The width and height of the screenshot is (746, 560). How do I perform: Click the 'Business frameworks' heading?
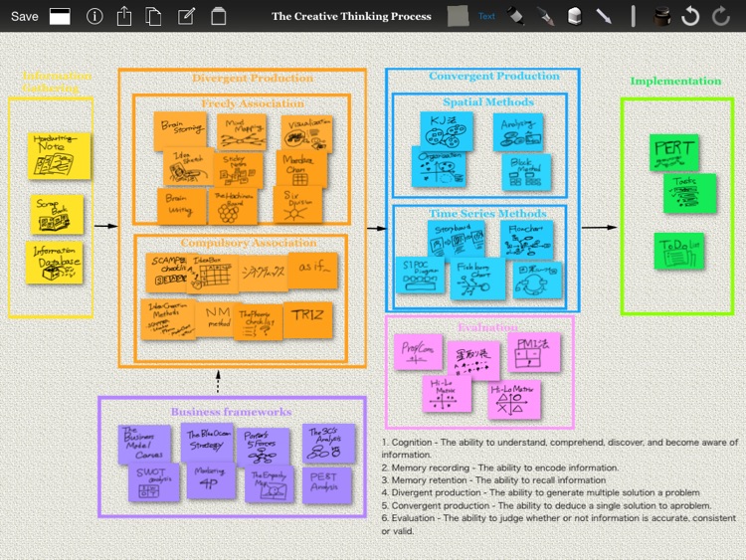(x=231, y=412)
